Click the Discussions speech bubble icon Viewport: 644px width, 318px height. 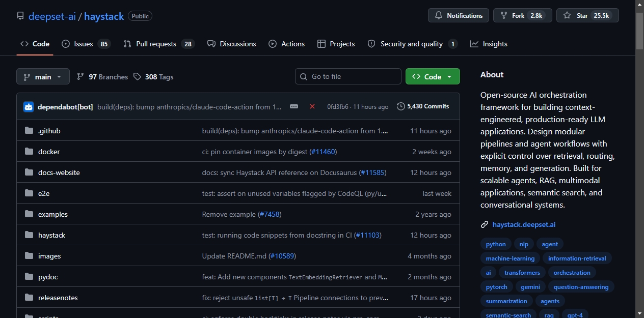pyautogui.click(x=211, y=44)
